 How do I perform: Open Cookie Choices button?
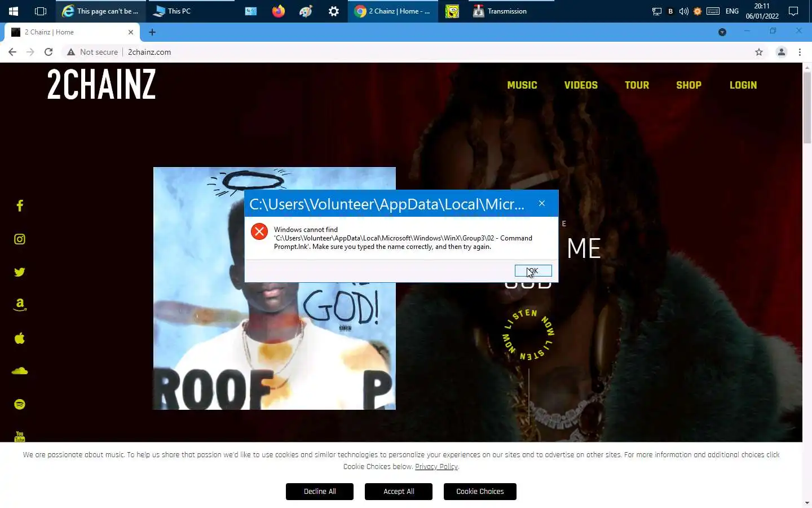(x=480, y=492)
